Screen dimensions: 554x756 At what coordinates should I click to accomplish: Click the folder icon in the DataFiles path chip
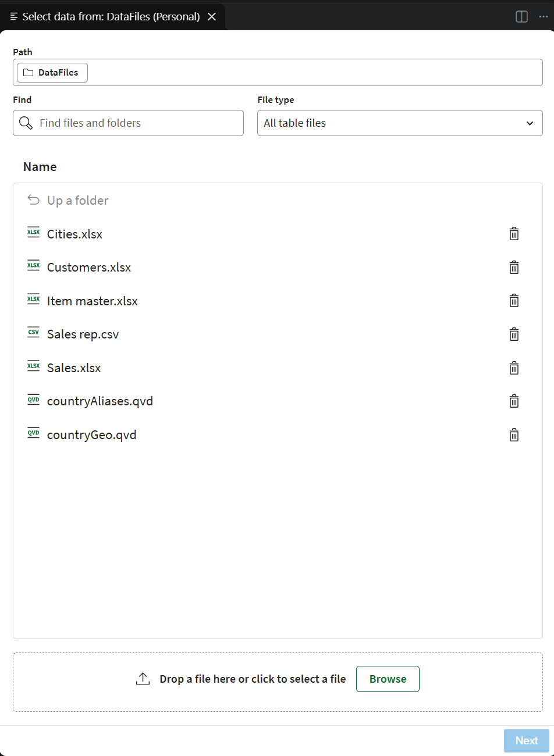point(28,73)
